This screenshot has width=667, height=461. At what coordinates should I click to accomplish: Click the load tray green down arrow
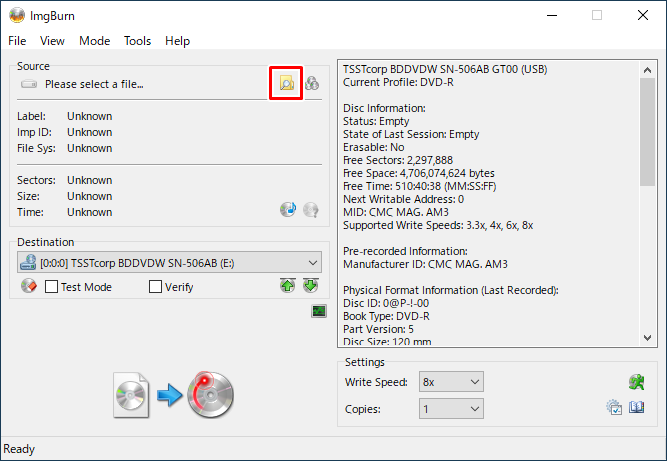(310, 287)
